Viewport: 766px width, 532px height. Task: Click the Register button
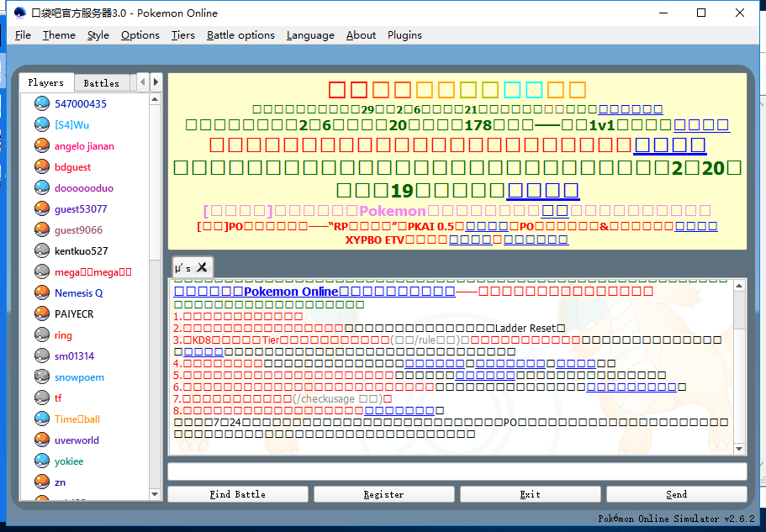[384, 494]
